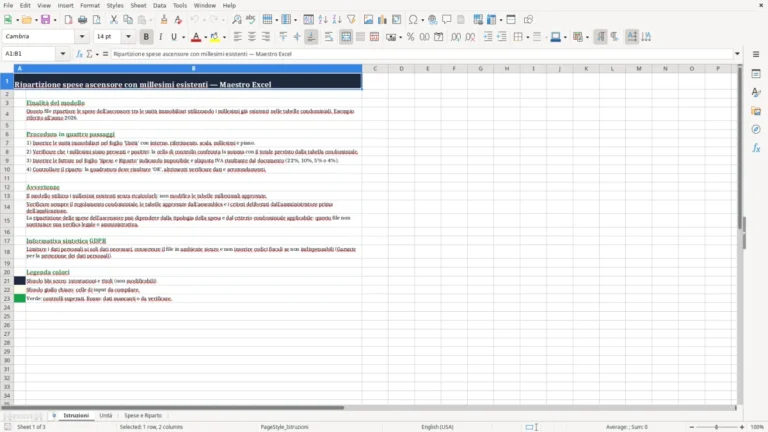Open the Sheet menu
Screen dimensions: 768x432
138,5
